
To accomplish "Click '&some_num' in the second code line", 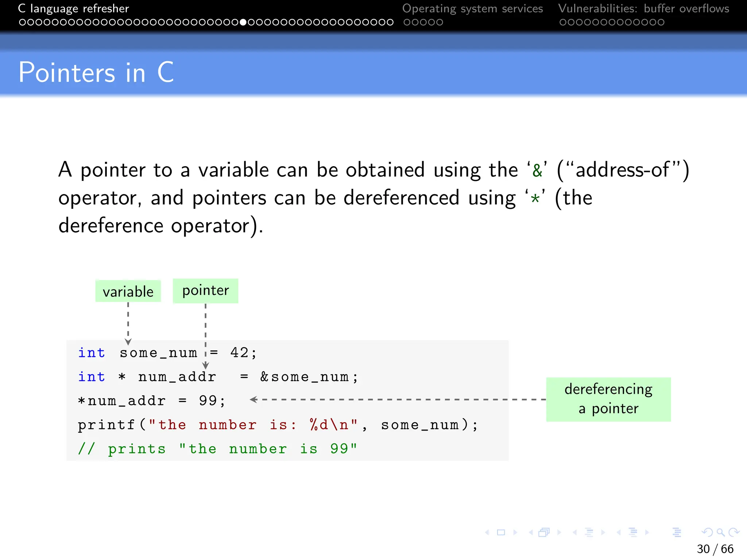I will [x=305, y=377].
